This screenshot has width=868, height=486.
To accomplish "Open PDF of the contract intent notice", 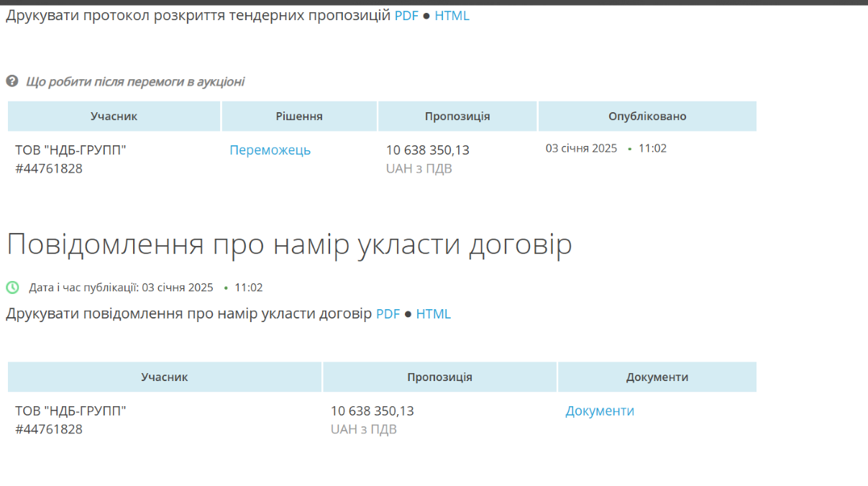I will point(388,314).
